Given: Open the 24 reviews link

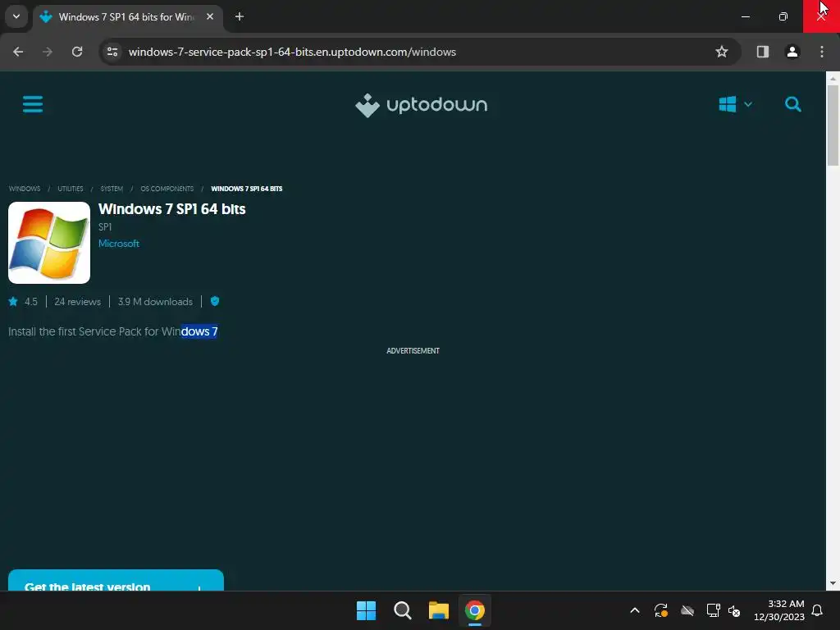Looking at the screenshot, I should (x=77, y=302).
